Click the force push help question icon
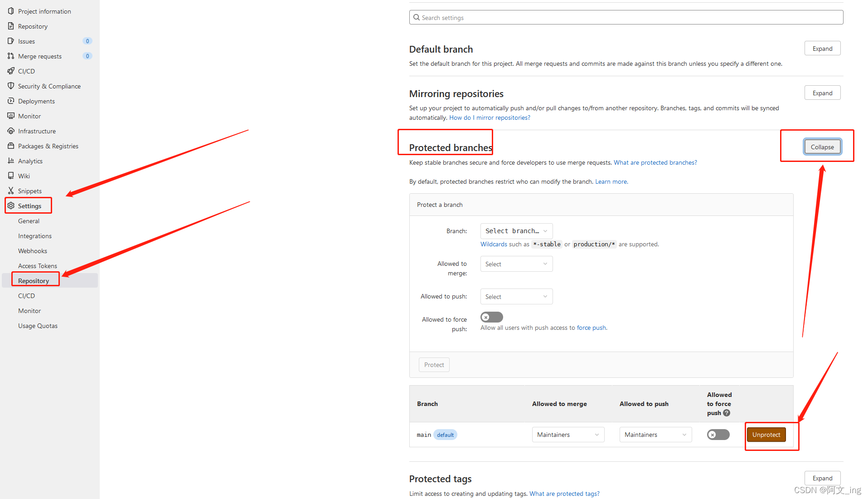The height and width of the screenshot is (499, 868). pos(727,413)
